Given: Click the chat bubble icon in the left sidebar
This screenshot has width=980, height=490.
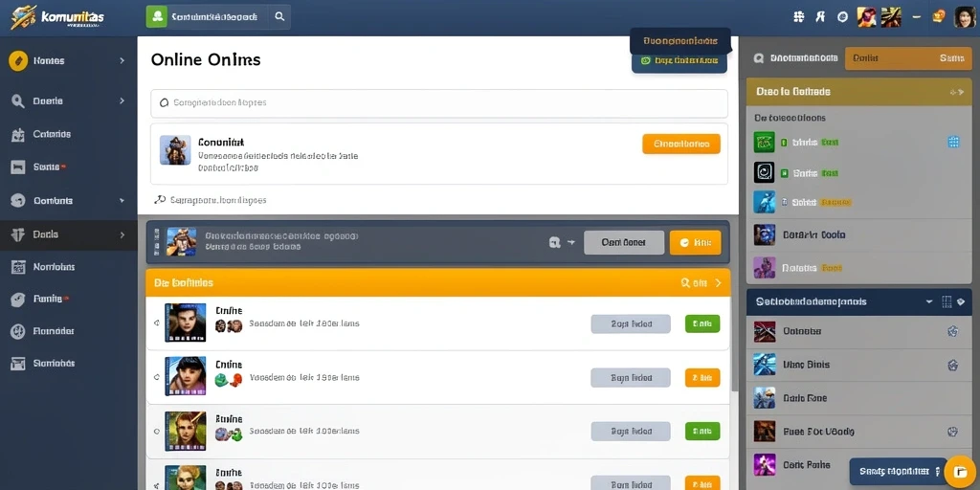Looking at the screenshot, I should pos(18,201).
